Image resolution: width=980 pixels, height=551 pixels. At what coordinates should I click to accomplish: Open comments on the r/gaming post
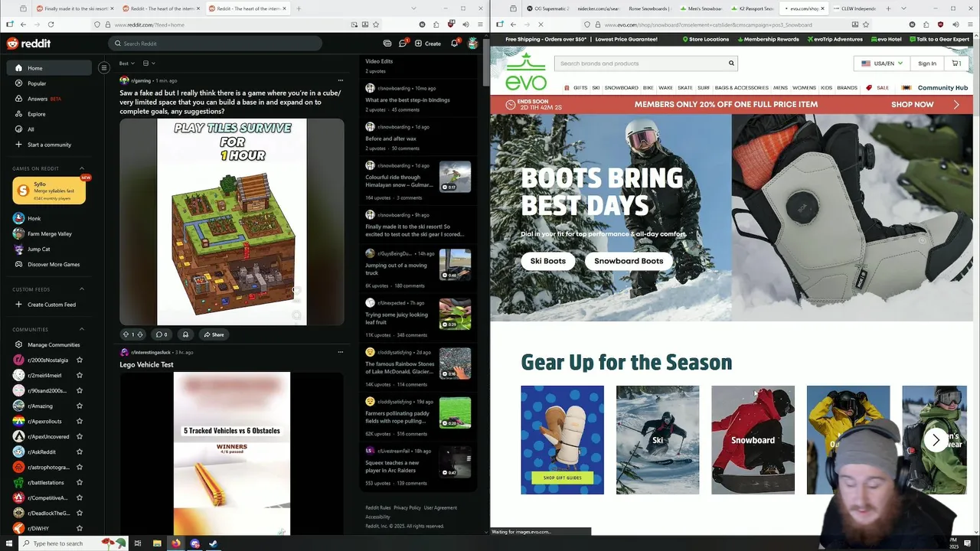161,334
